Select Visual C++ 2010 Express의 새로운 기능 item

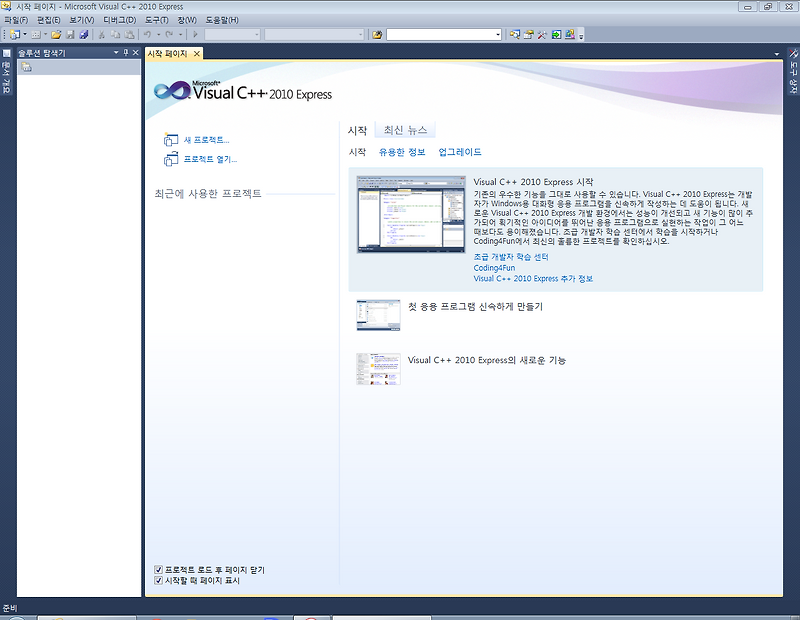click(x=486, y=360)
